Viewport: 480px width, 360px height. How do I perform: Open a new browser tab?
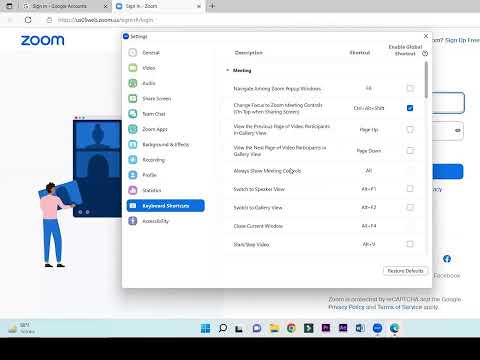click(212, 6)
